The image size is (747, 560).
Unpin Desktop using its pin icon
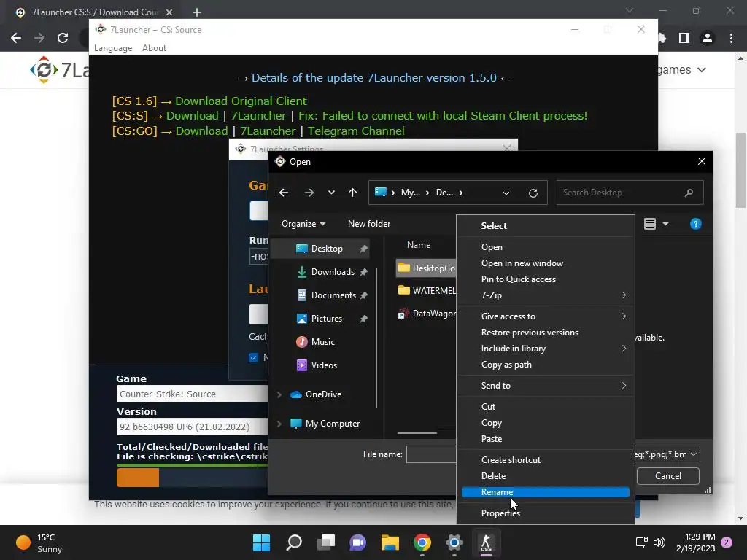pos(363,249)
